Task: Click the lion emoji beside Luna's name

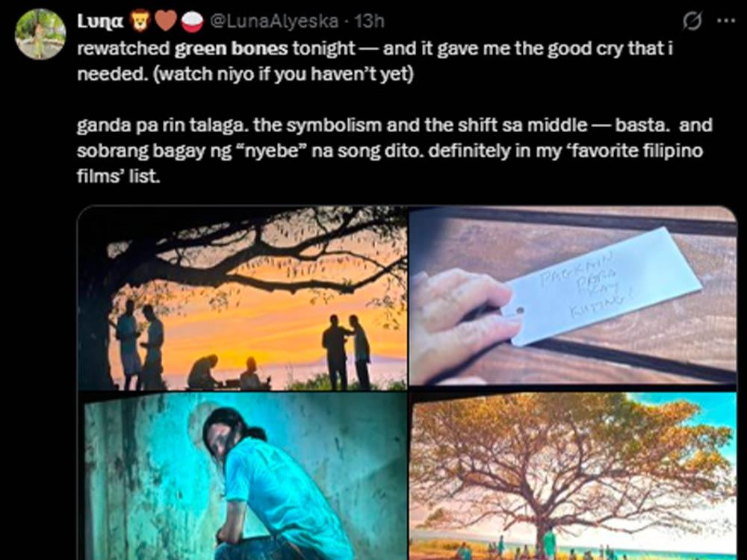Action: coord(140,22)
